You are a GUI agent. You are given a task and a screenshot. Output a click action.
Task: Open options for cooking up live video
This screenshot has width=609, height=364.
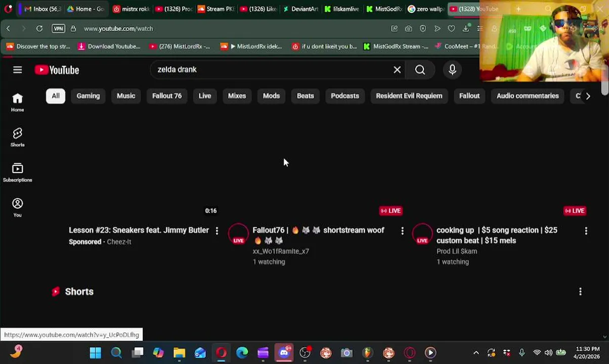586,231
